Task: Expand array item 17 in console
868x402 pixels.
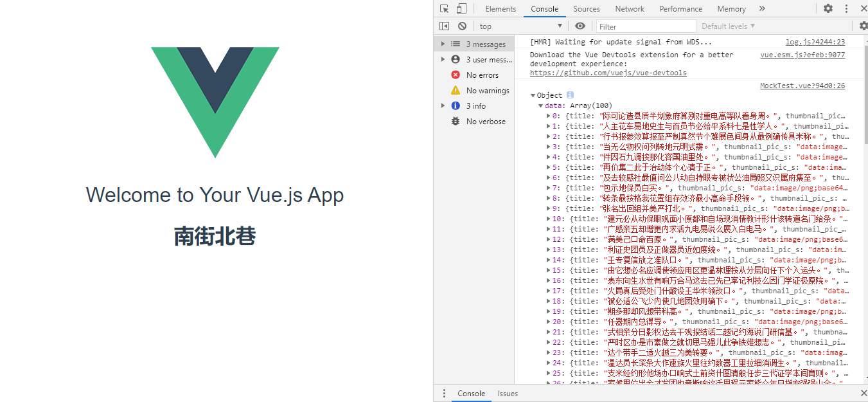Action: tap(548, 291)
